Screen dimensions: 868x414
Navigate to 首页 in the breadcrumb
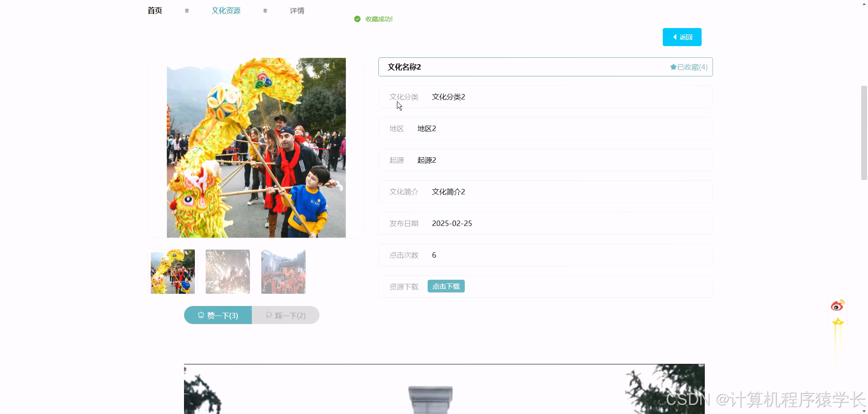(154, 10)
